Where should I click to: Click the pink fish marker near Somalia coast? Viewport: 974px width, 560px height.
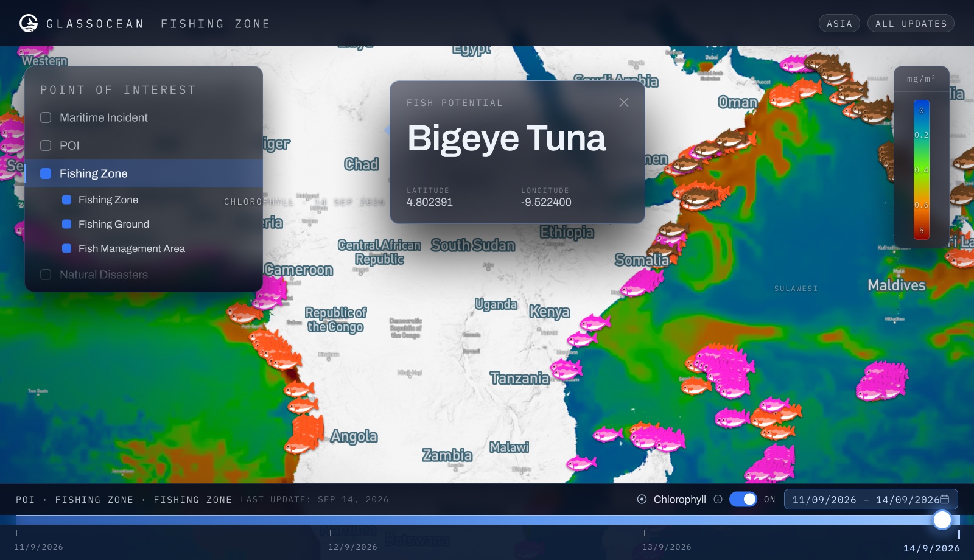(642, 282)
